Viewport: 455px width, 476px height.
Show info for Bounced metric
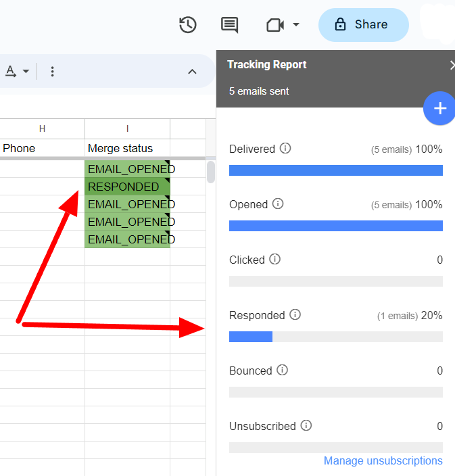tap(282, 370)
